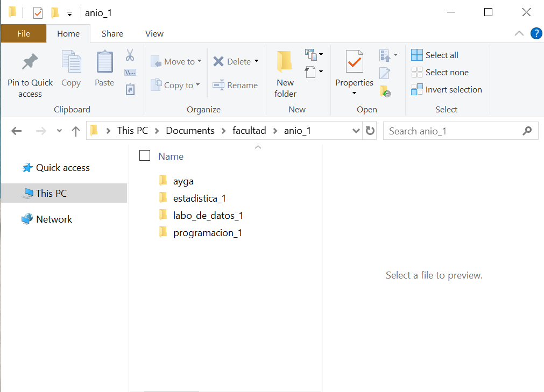The width and height of the screenshot is (544, 392).
Task: Open the File menu tab
Action: coord(24,33)
